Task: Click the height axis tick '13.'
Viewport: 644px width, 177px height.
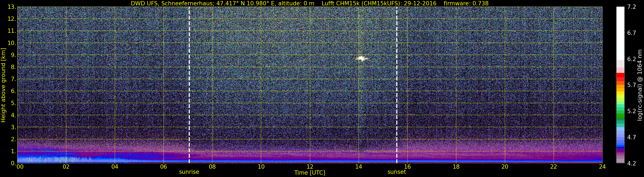Action: (x=12, y=7)
